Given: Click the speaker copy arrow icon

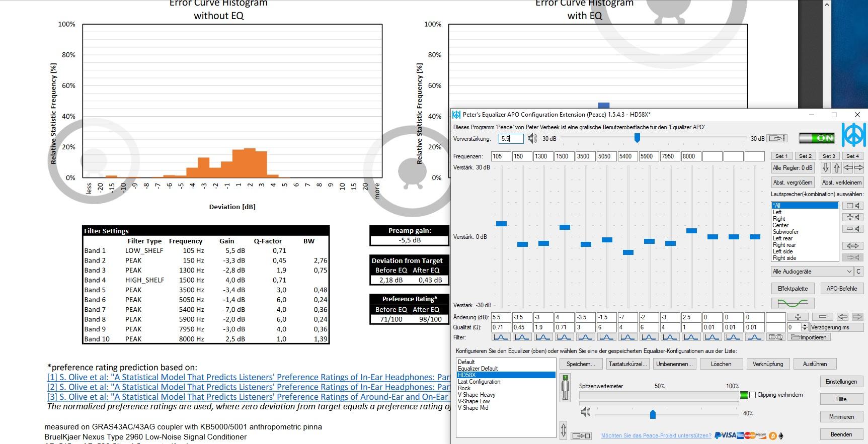Looking at the screenshot, I should coord(852,246).
